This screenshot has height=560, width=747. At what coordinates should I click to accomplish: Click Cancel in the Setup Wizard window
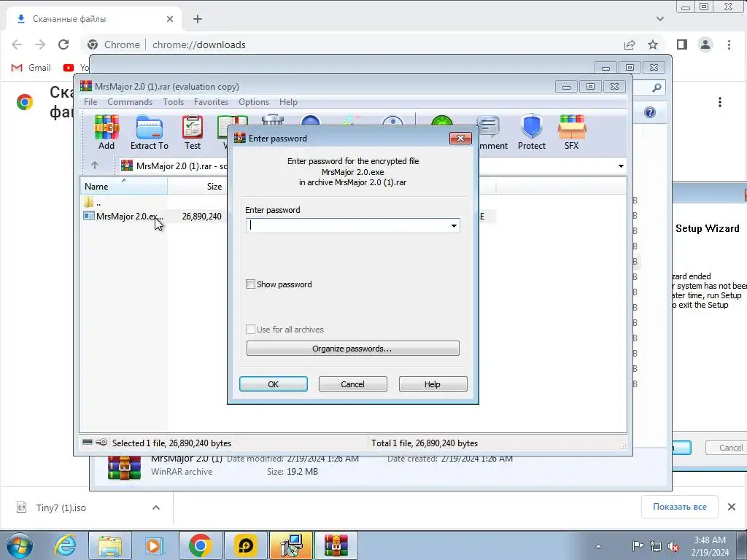tap(727, 448)
